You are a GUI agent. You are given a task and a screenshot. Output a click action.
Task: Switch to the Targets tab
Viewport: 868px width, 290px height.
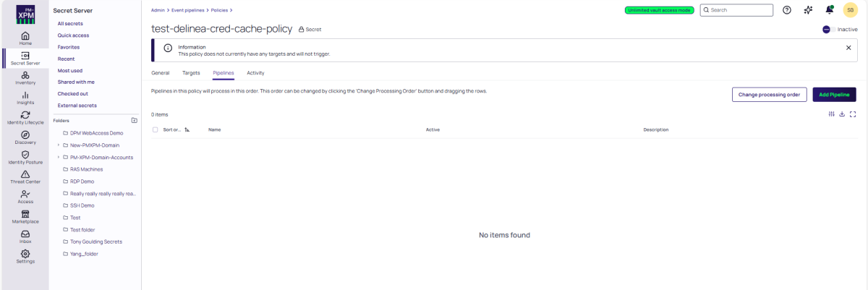(x=191, y=73)
